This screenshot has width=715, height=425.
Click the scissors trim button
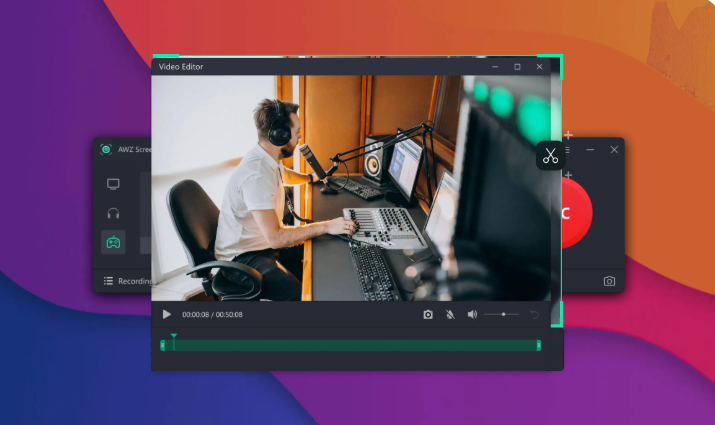[x=550, y=156]
